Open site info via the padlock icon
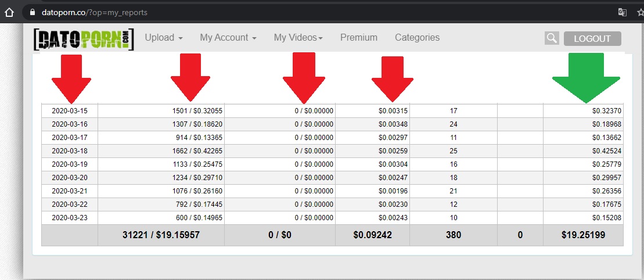This screenshot has height=280, width=644. pos(33,12)
